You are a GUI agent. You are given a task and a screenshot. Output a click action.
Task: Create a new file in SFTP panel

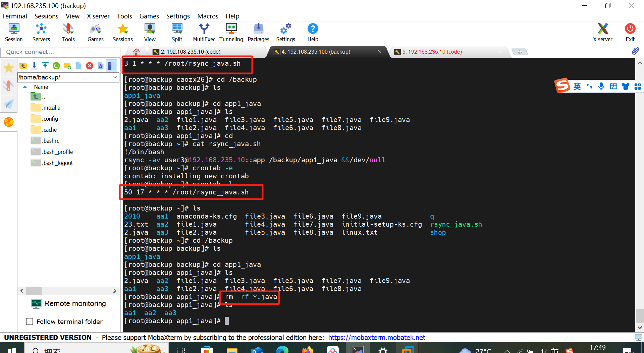click(78, 66)
